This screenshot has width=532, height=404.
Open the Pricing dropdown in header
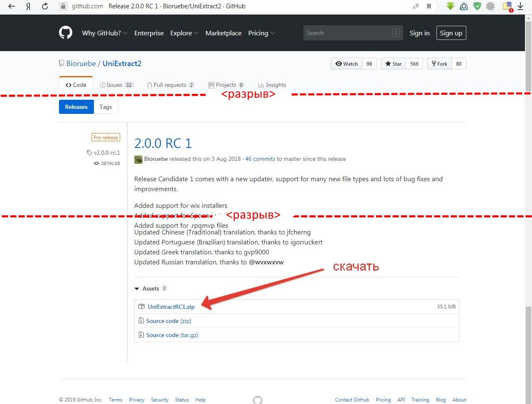click(x=261, y=33)
